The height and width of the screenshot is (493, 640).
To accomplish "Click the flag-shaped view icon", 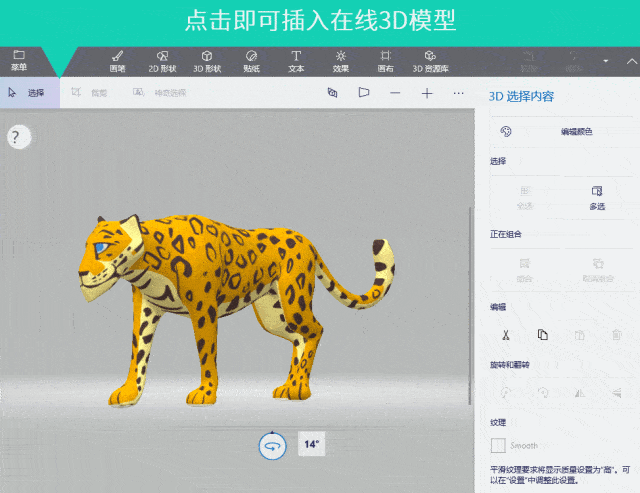I will click(364, 93).
